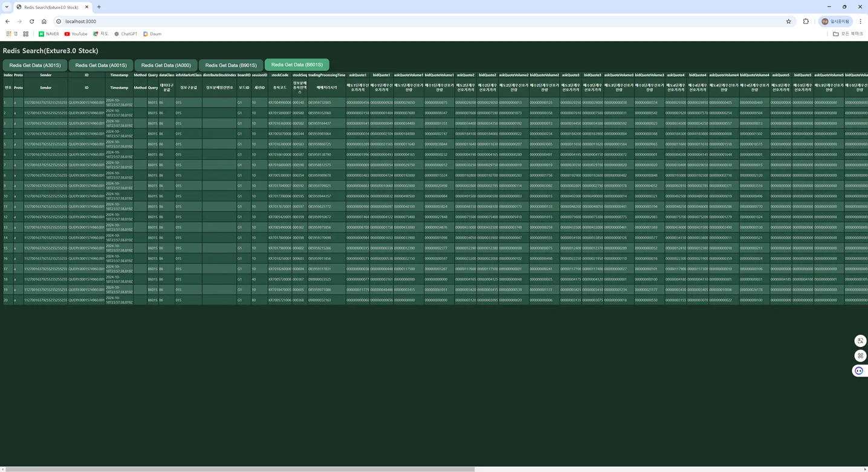Reload the localhost page
Viewport: 868px width, 472px height.
(x=31, y=21)
